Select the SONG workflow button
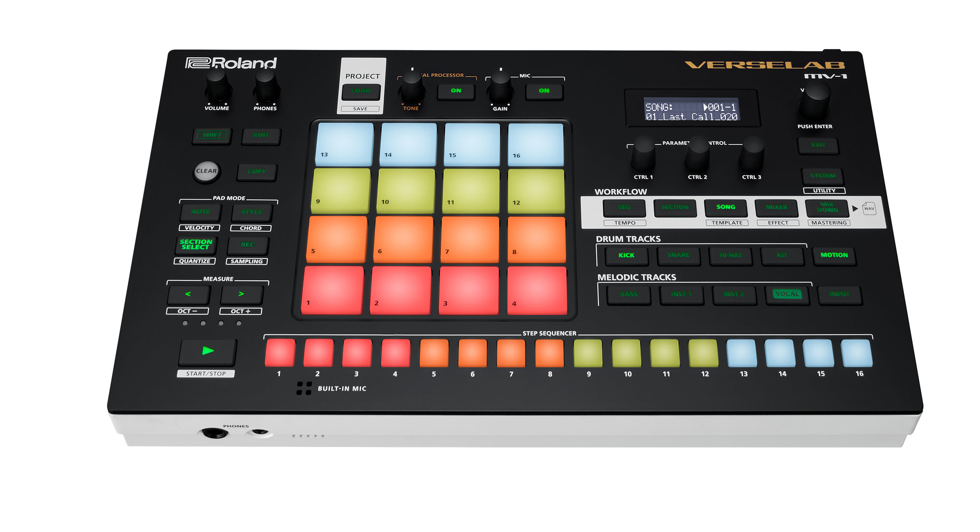The image size is (980, 532). click(725, 207)
